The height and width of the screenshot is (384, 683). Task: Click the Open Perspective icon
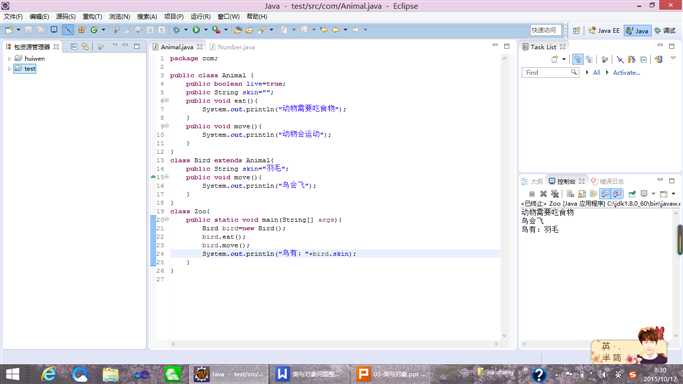point(576,30)
